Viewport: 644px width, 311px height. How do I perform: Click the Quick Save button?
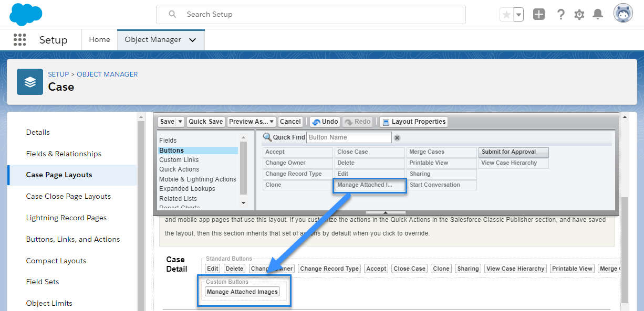pos(206,122)
